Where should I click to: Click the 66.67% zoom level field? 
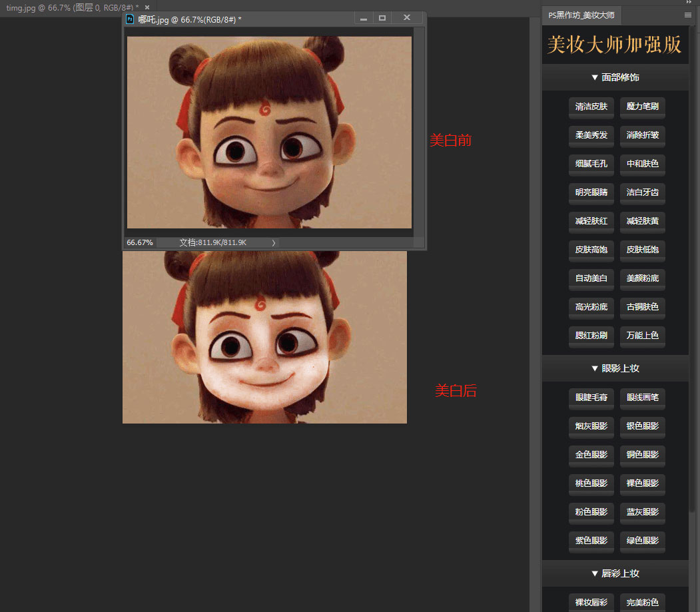(x=141, y=243)
